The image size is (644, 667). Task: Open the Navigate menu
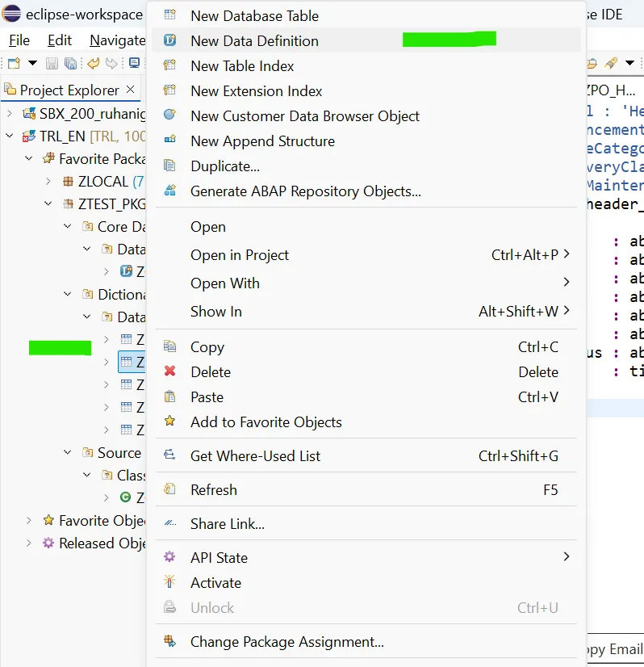point(116,40)
